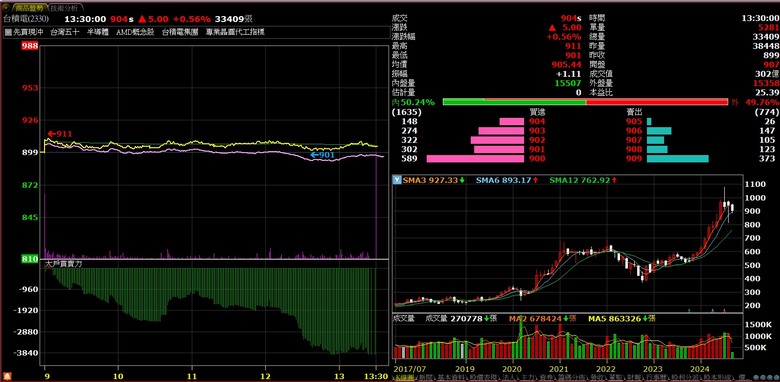780x382 pixels.
Task: Click the total ask count (774)
Action: pyautogui.click(x=767, y=112)
